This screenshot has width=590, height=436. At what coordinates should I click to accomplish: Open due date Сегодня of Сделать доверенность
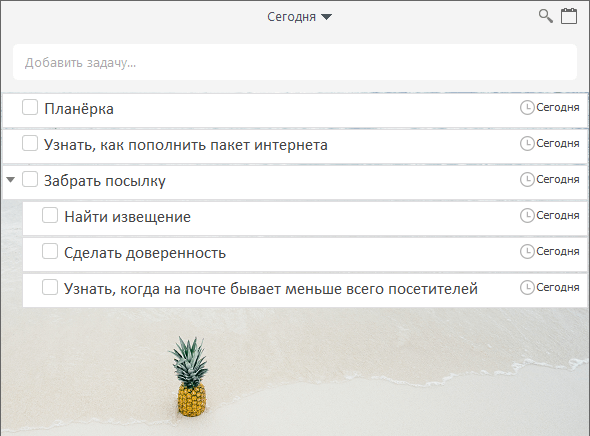(558, 252)
